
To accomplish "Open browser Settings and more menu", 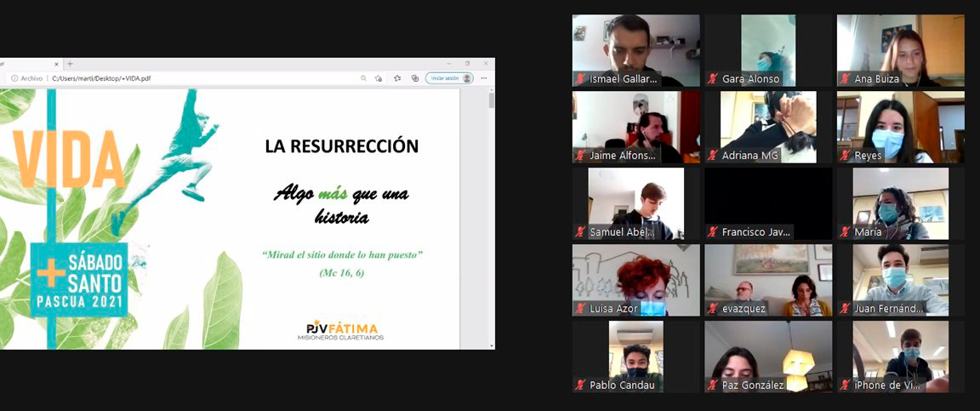I will pyautogui.click(x=484, y=78).
